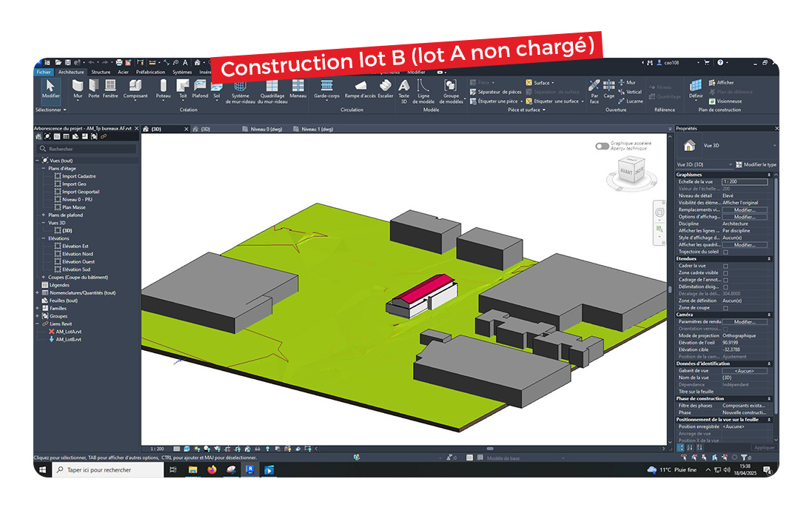Select the Quadrillage du mur-rideau tool
This screenshot has width=812, height=516.
pyautogui.click(x=272, y=92)
